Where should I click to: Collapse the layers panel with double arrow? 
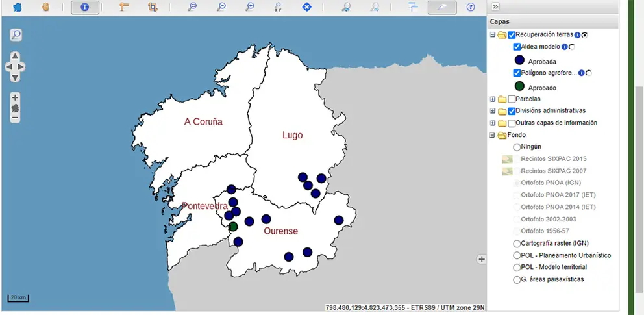pos(495,6)
